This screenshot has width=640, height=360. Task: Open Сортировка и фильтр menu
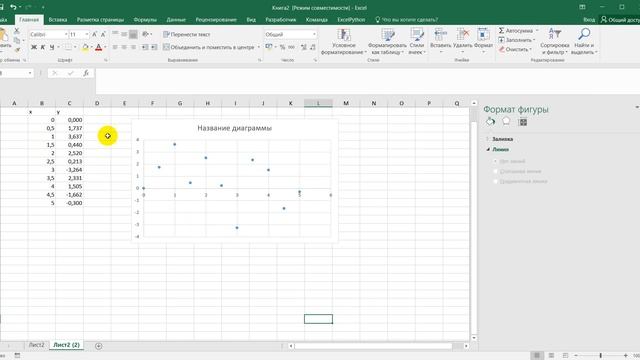click(555, 41)
